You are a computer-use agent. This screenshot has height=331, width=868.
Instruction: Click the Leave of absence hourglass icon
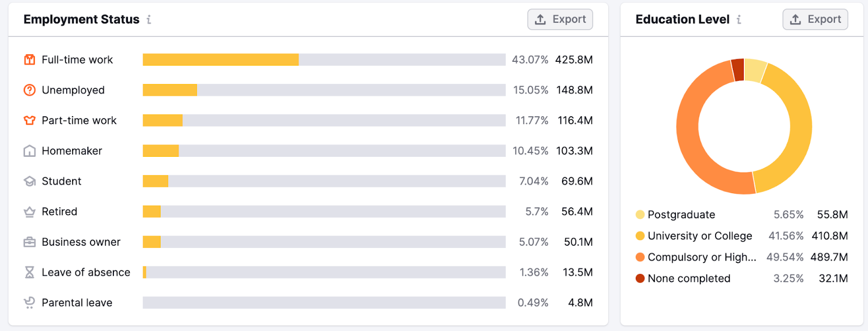(29, 272)
